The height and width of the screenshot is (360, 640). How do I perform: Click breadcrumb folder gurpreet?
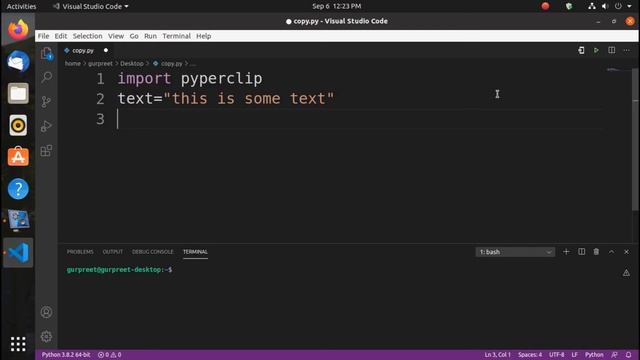(x=100, y=64)
